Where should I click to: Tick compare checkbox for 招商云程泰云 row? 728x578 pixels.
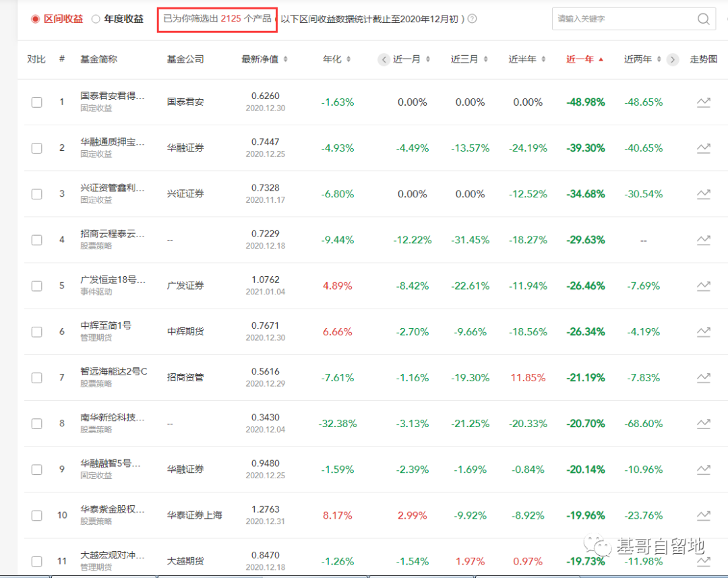click(36, 240)
